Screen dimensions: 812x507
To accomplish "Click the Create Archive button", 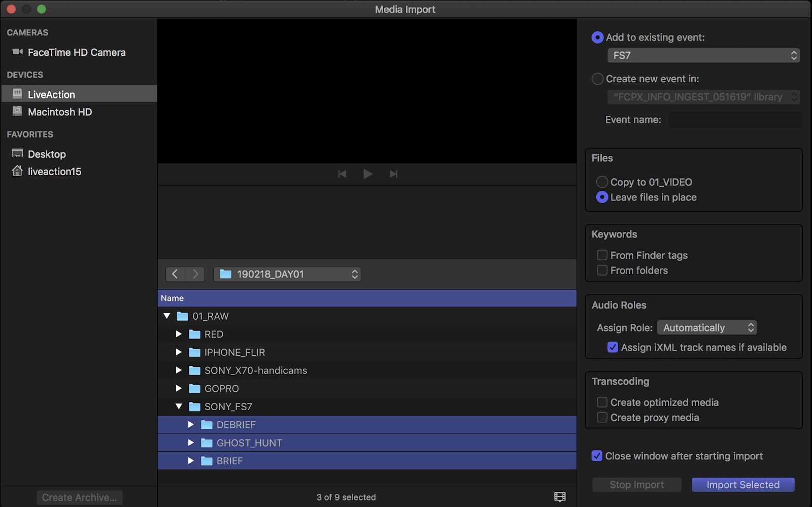I will pos(79,497).
